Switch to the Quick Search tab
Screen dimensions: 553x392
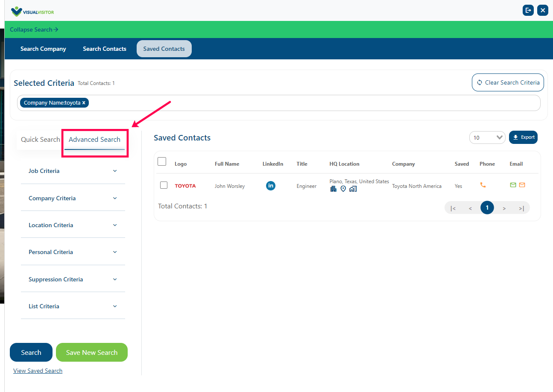coord(41,139)
